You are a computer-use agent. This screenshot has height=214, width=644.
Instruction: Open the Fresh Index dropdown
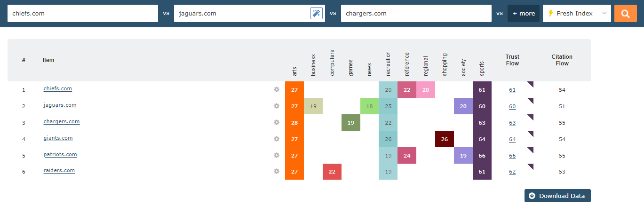[x=577, y=14]
